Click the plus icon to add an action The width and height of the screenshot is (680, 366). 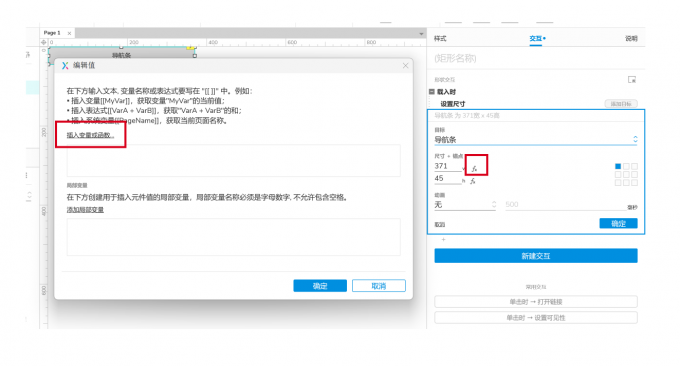tap(443, 239)
